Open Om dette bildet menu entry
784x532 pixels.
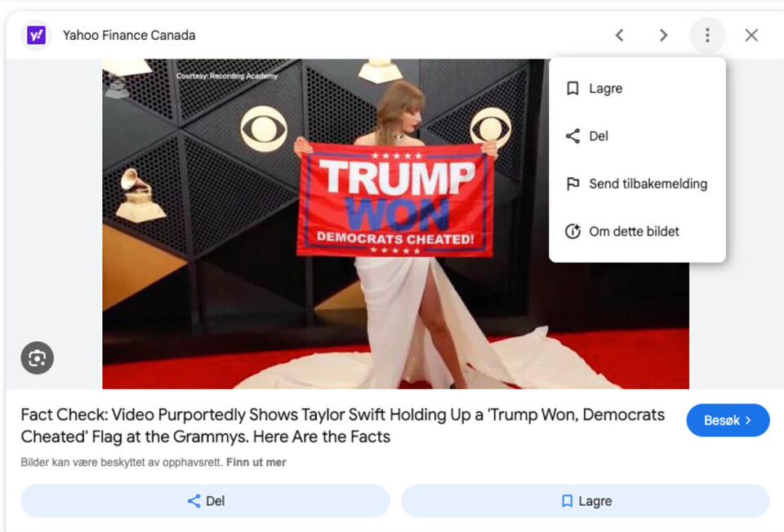tap(637, 231)
